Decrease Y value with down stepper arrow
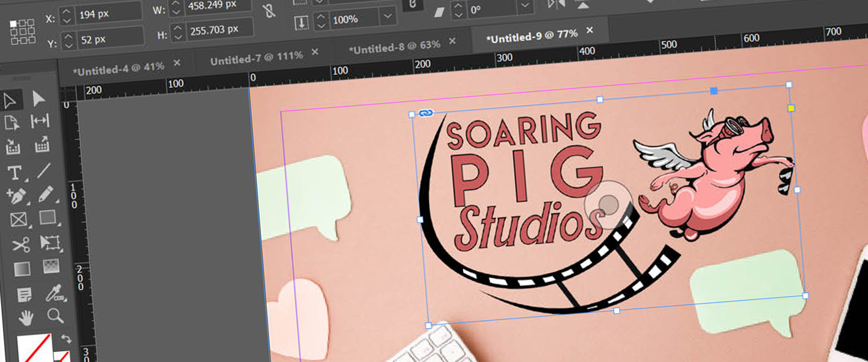The height and width of the screenshot is (362, 868). (x=69, y=46)
